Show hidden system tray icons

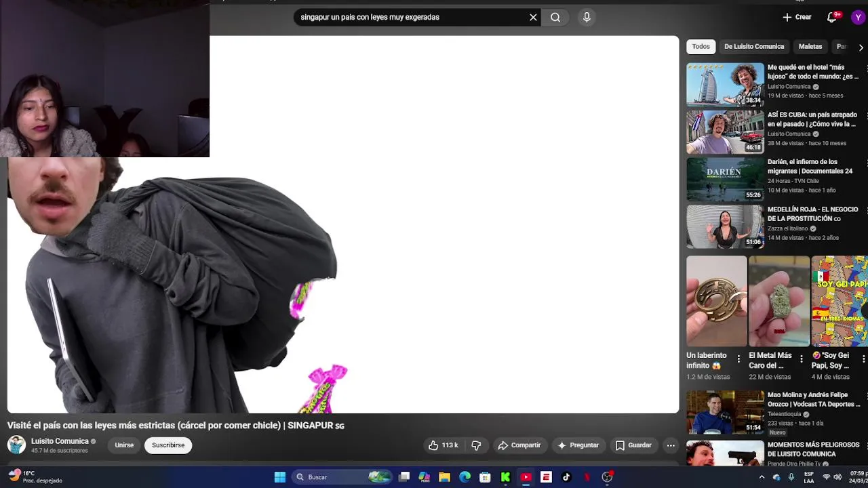pyautogui.click(x=762, y=477)
